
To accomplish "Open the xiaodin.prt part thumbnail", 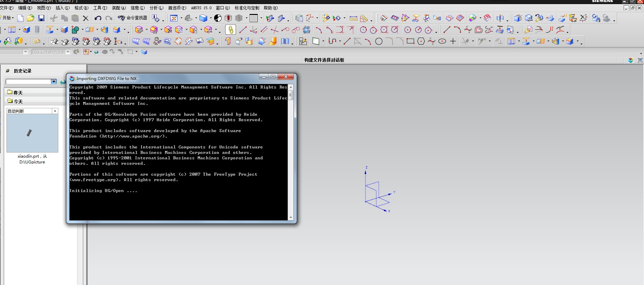I will point(32,133).
